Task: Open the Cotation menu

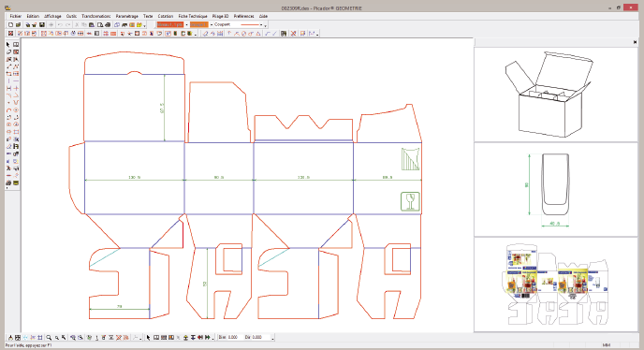Action: click(x=166, y=16)
